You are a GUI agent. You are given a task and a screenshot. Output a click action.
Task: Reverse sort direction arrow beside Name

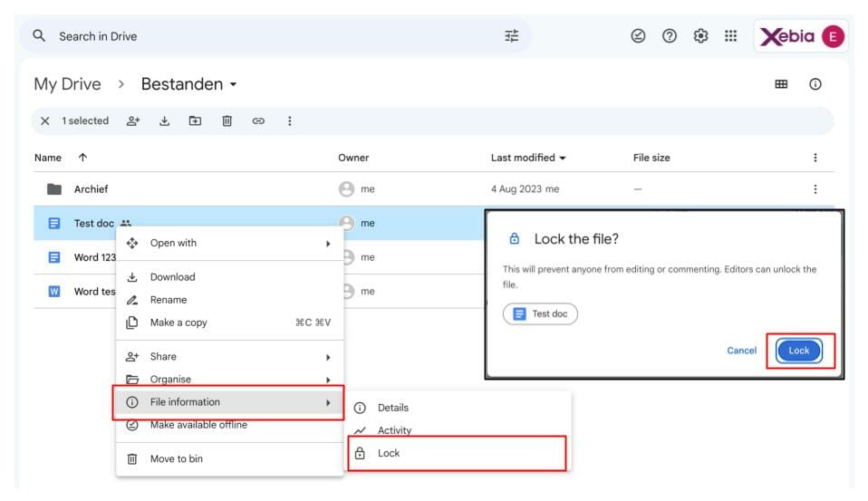click(82, 158)
